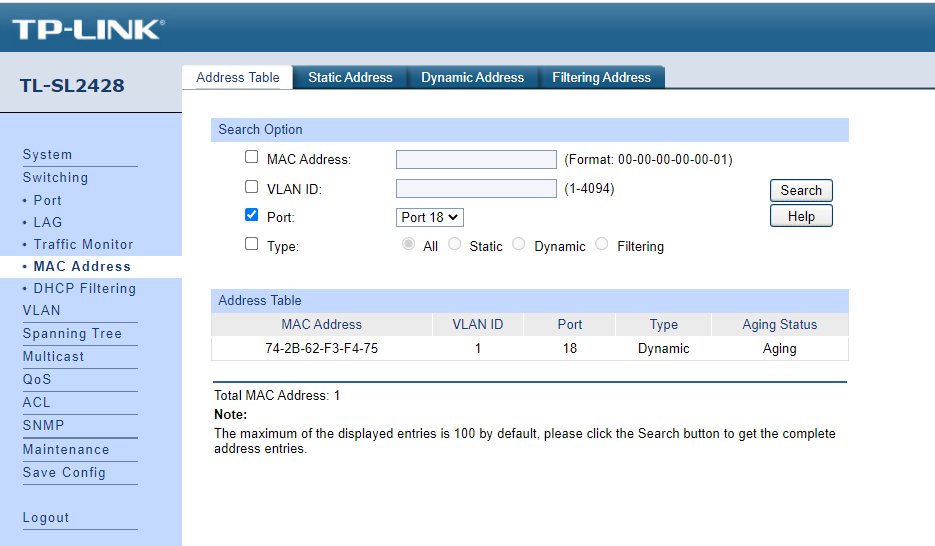Click the TP-LINK logo
Screen dimensions: 935x546
(x=88, y=29)
